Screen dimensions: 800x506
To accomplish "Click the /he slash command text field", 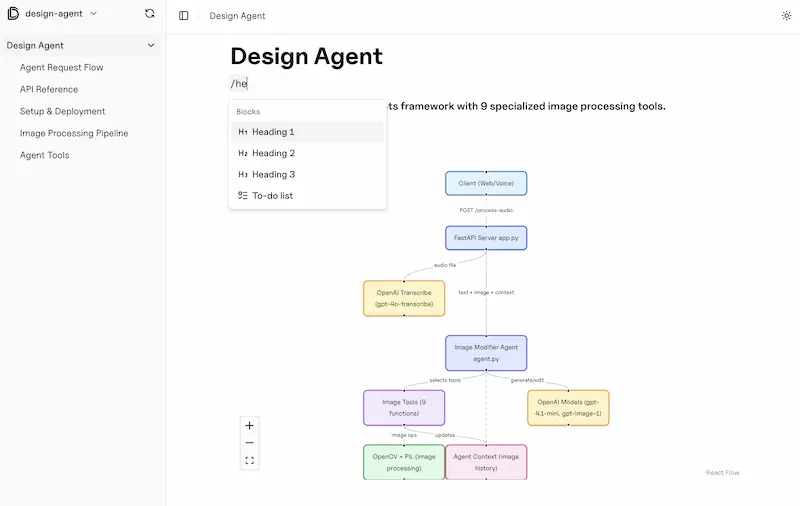I will pyautogui.click(x=239, y=84).
